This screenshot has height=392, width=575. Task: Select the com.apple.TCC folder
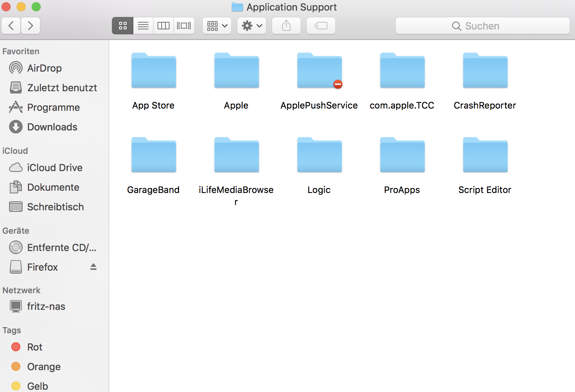(402, 70)
